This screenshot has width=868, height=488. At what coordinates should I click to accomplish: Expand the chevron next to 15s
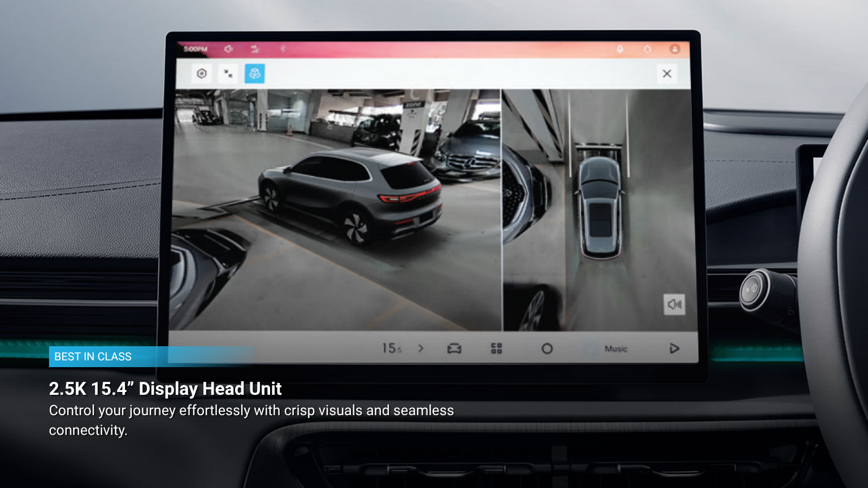[421, 348]
